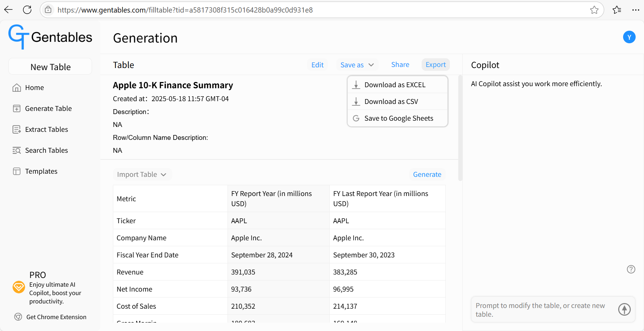Click the Google G icon

pos(356,118)
